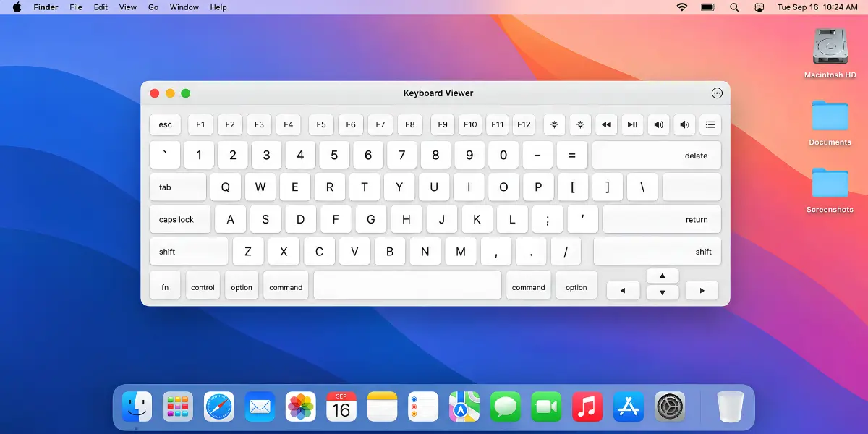Screen dimensions: 868x434
Task: Click the F1 function key
Action: point(200,124)
